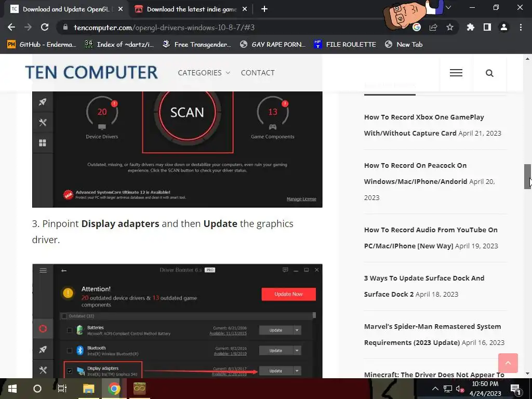Screen dimensions: 532x399
Task: Click the site search magnifier icon
Action: [x=489, y=73]
